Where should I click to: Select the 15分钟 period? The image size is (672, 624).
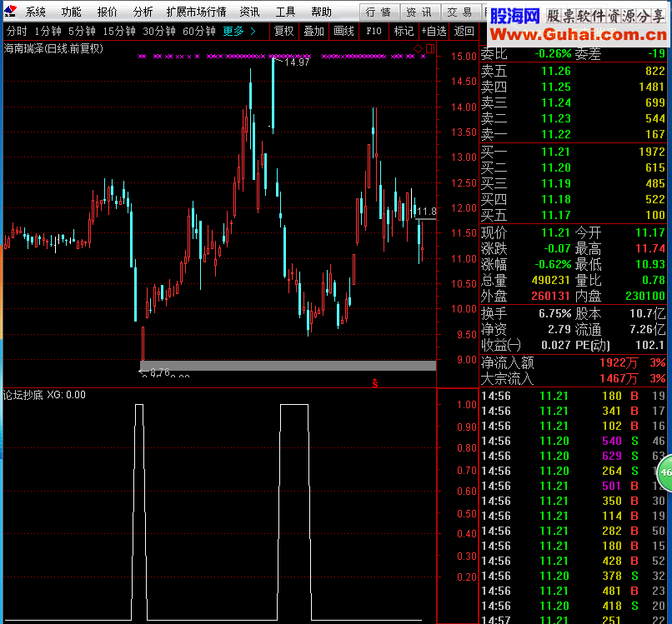(x=119, y=32)
